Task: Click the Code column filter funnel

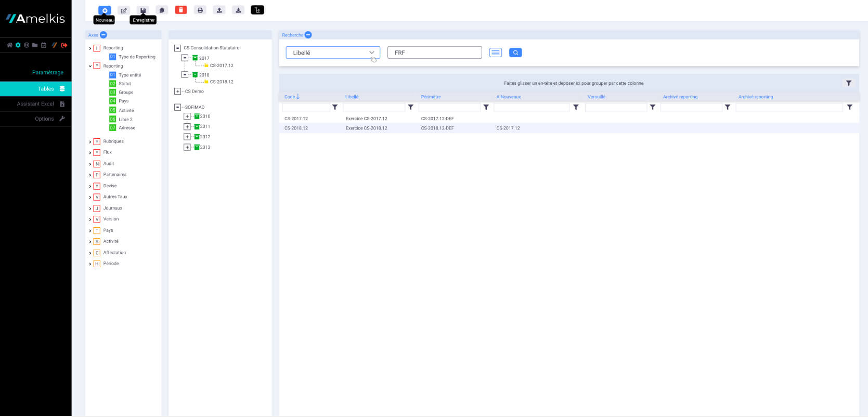Action: coord(335,107)
